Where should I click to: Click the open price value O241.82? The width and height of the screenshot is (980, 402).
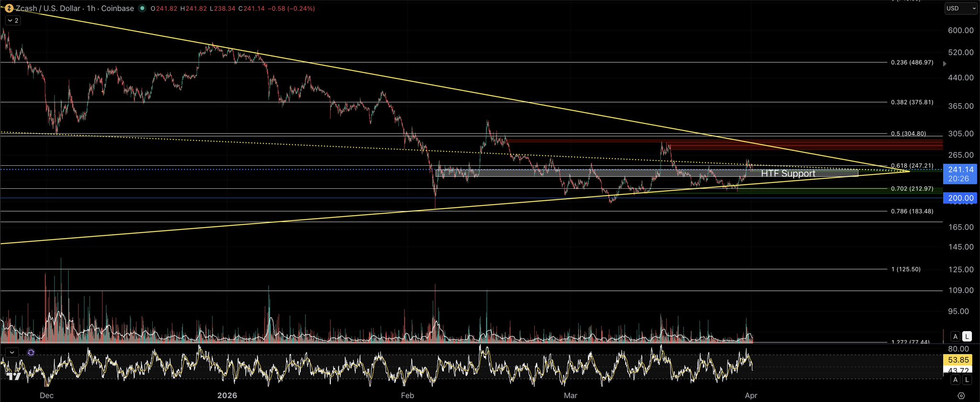click(x=164, y=9)
